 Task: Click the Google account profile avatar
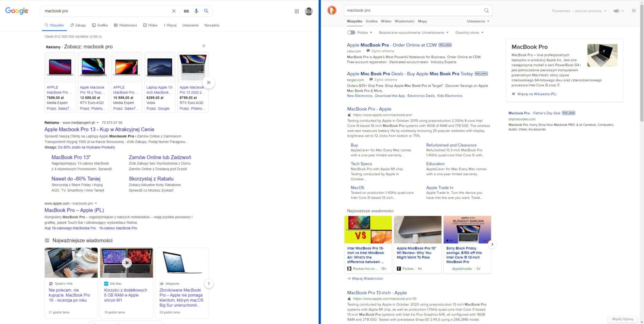pos(309,11)
